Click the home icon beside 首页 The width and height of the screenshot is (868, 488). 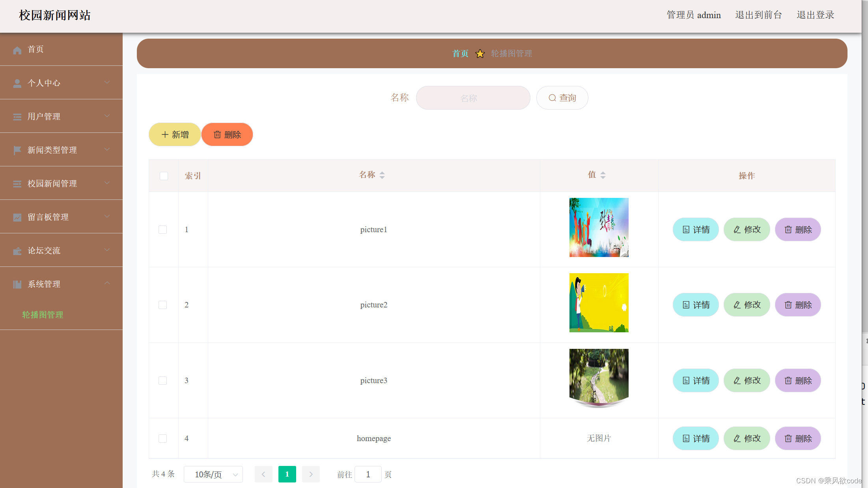pos(17,50)
